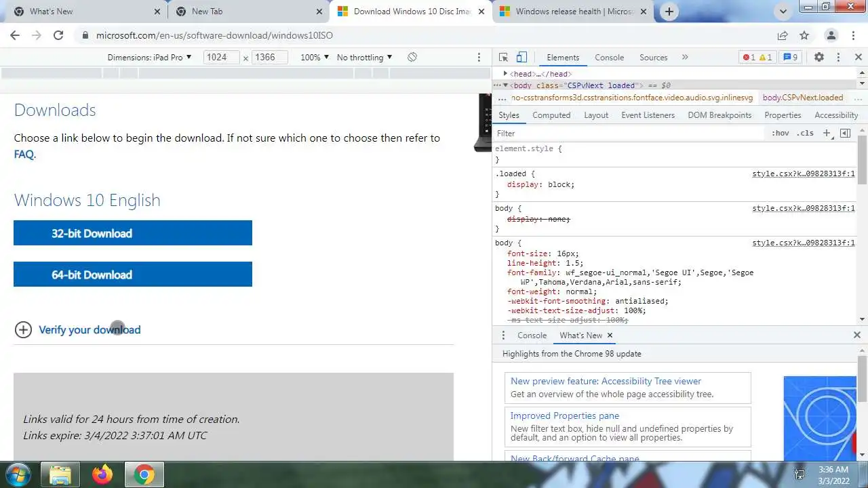Open the device Dimensions iPad Pro dropdown
Viewport: 868px width, 488px height.
click(x=149, y=58)
